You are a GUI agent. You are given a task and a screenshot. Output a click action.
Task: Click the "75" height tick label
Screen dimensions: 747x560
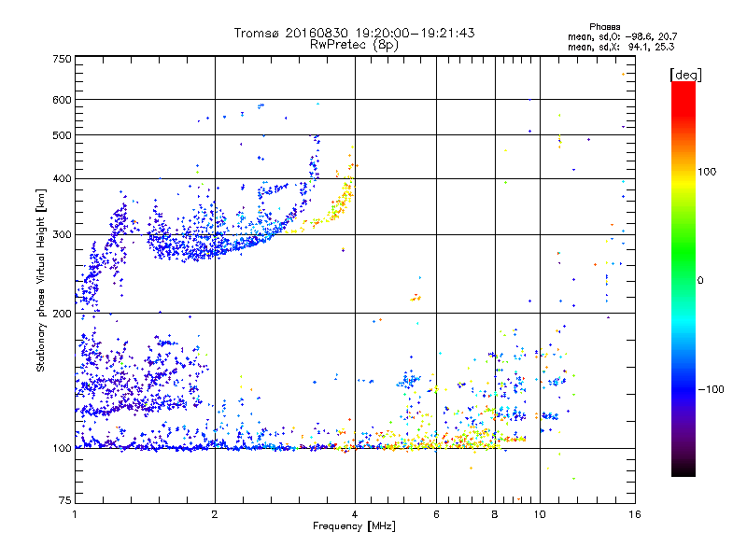65,500
